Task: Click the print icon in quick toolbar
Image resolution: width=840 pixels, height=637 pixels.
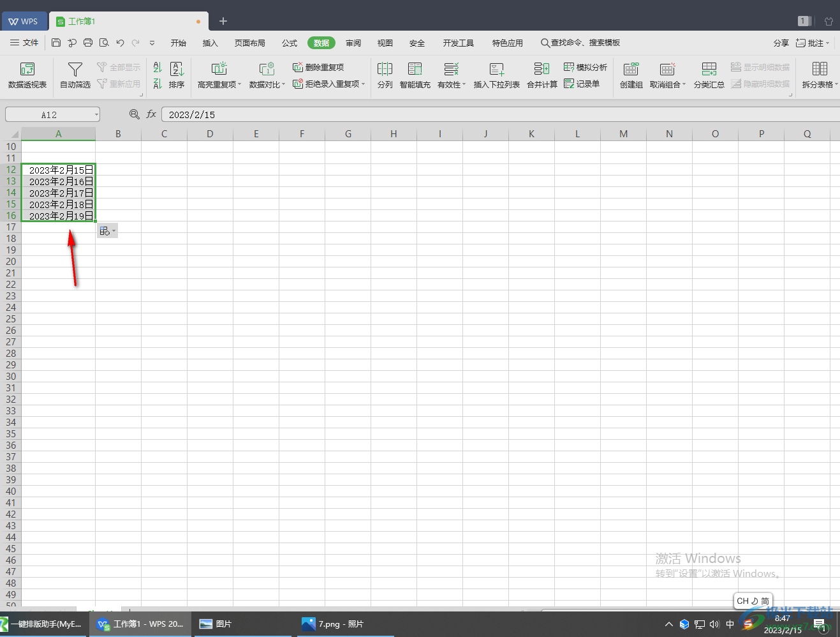Action: pos(88,43)
